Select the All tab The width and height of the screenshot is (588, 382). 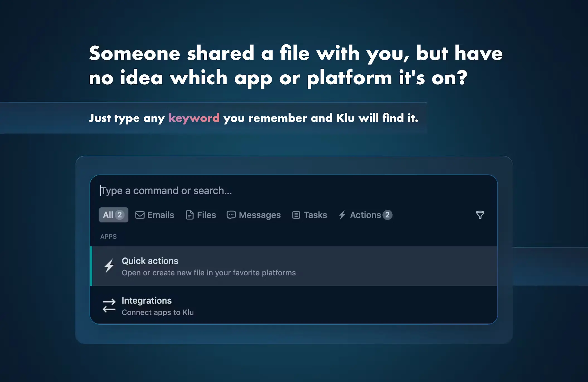point(108,215)
